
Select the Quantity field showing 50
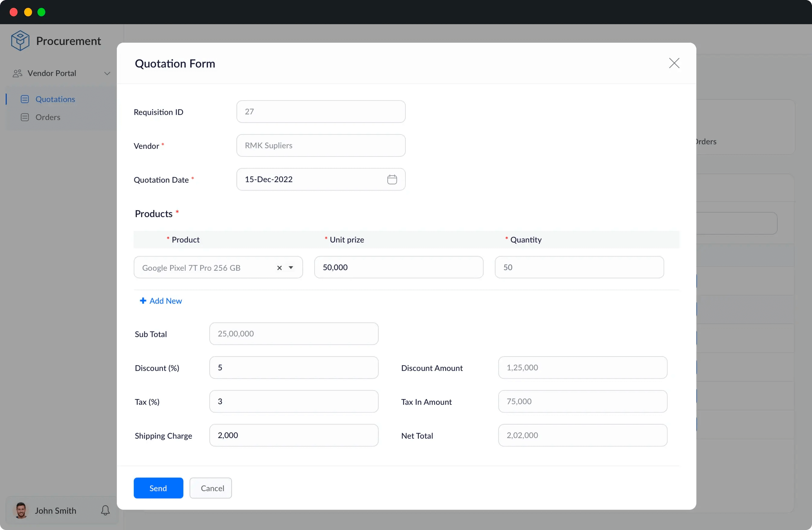click(579, 267)
